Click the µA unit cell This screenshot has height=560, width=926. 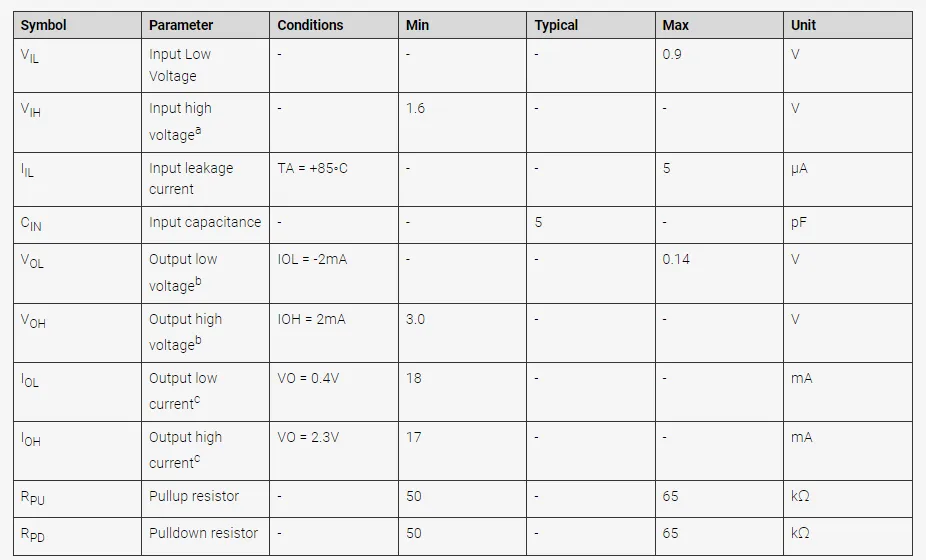[x=799, y=168]
